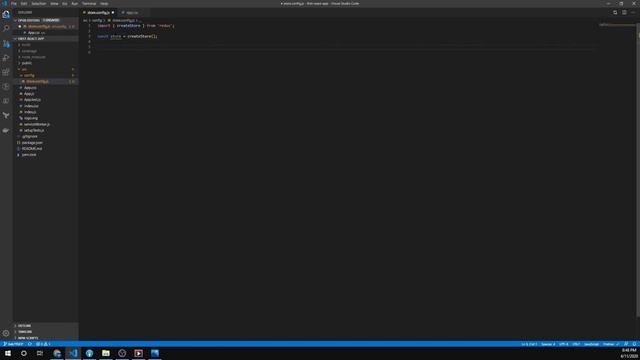Click the git branch indicator in status bar

(x=13, y=344)
